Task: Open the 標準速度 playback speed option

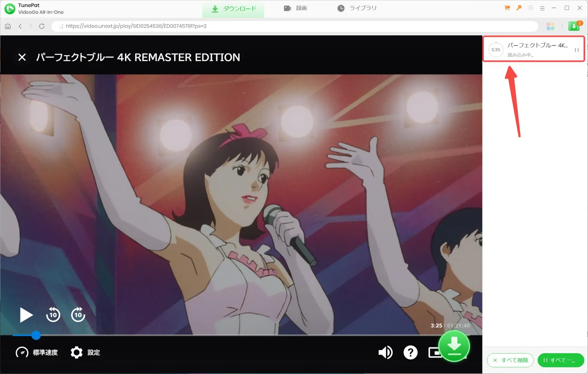Action: (x=37, y=353)
